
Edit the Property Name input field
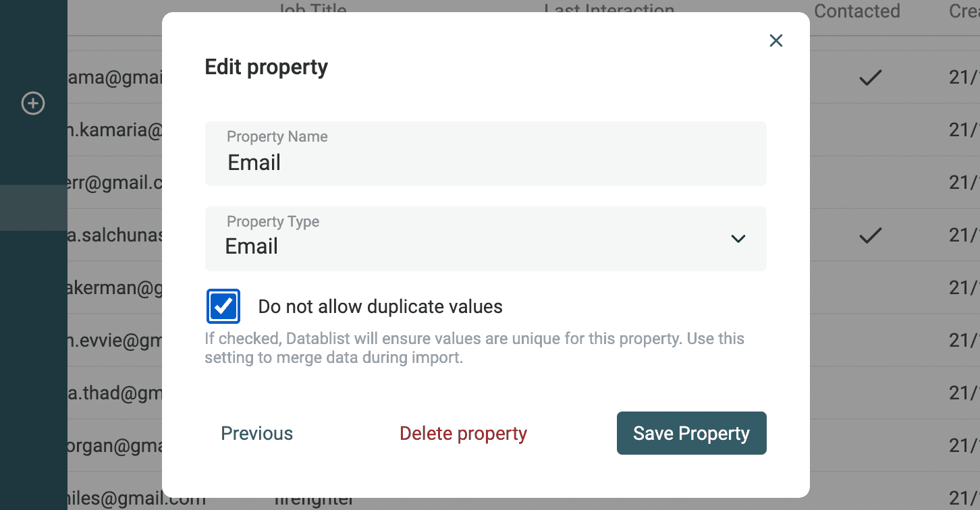tap(486, 162)
